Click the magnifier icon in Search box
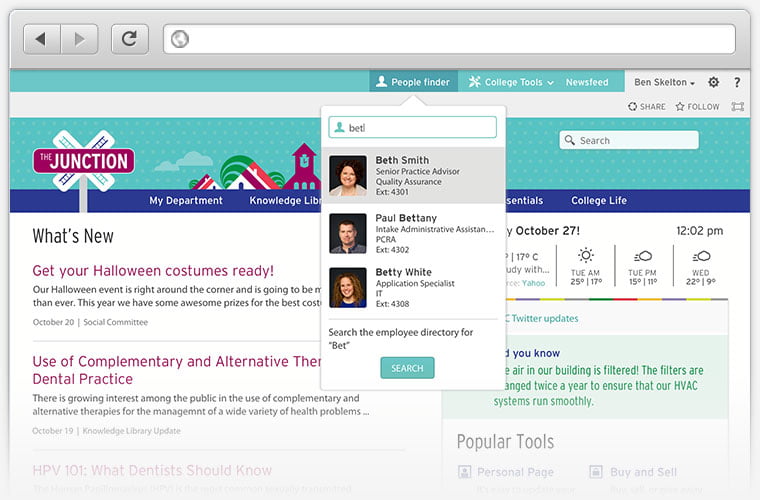The height and width of the screenshot is (500, 760). (x=570, y=140)
